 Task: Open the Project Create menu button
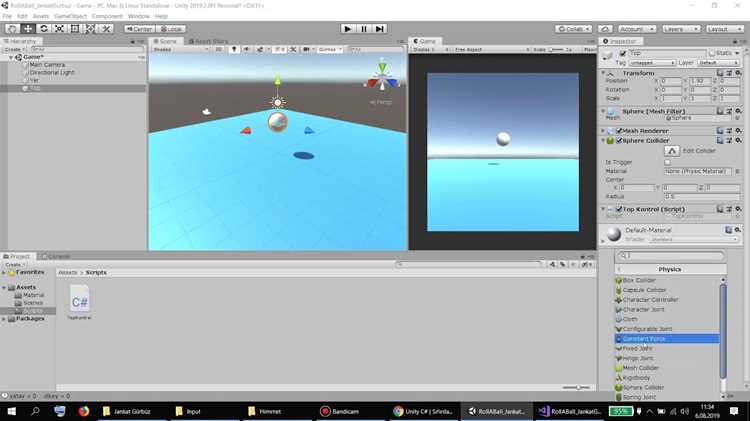tap(15, 264)
